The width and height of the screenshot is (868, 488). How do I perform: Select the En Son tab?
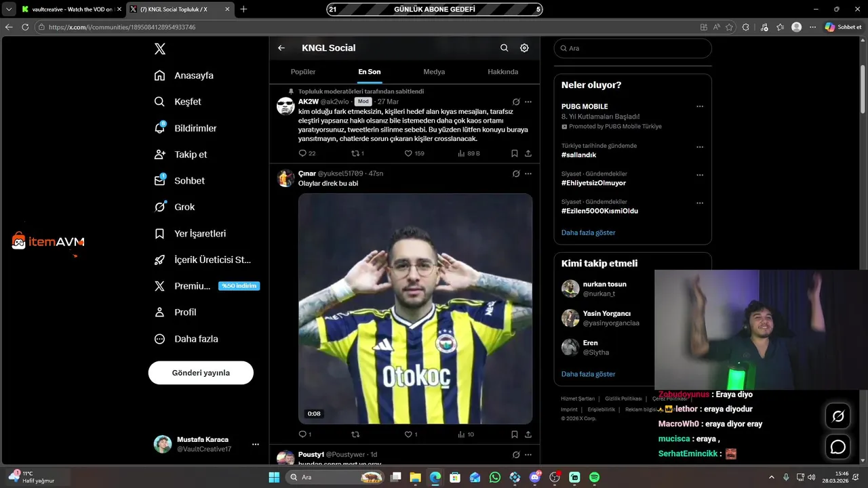(370, 72)
